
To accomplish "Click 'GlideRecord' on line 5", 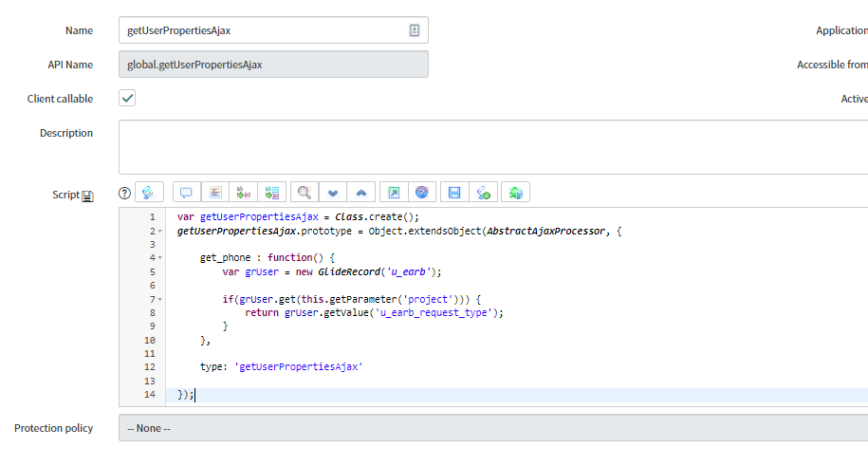I will pos(349,271).
